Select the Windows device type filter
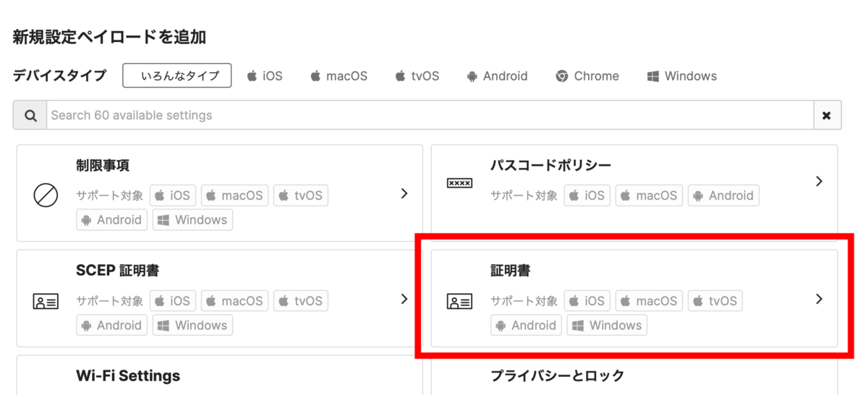 tap(681, 76)
